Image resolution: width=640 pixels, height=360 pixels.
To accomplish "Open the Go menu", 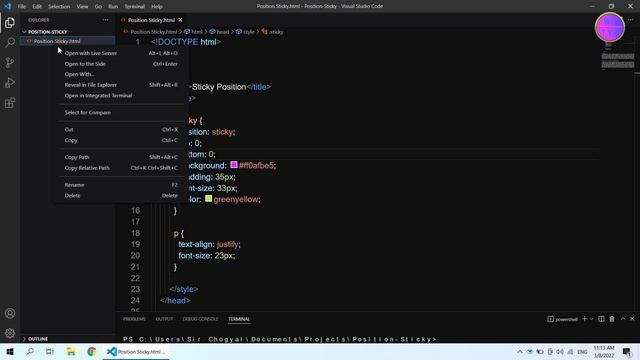I will tap(98, 6).
